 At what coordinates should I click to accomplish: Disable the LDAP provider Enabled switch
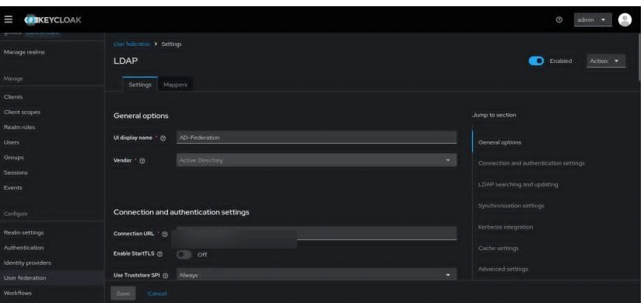click(x=536, y=61)
